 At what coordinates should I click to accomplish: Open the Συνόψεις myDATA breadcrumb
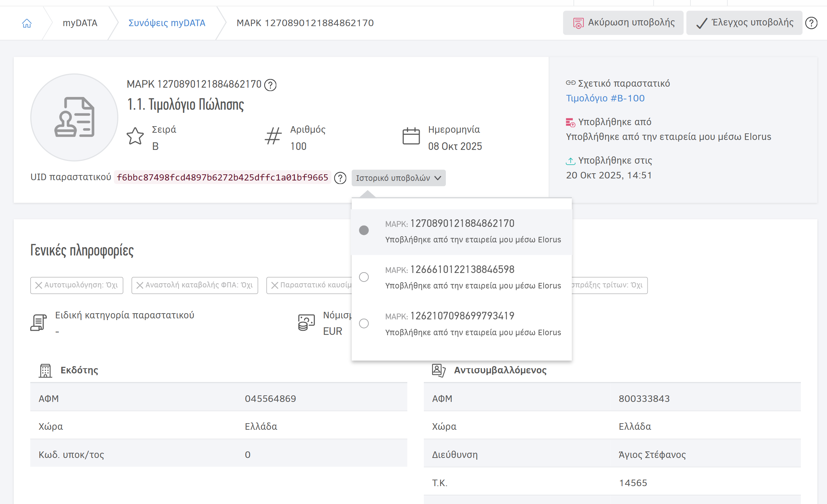(x=167, y=23)
